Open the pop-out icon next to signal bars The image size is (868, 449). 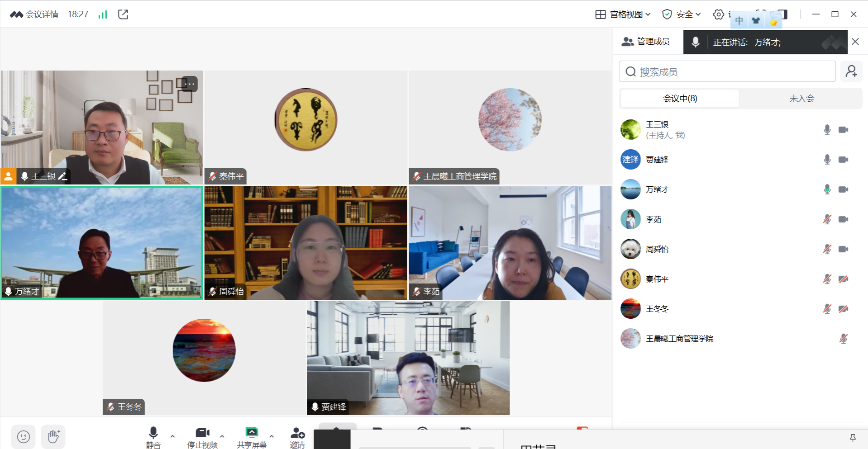coord(123,14)
